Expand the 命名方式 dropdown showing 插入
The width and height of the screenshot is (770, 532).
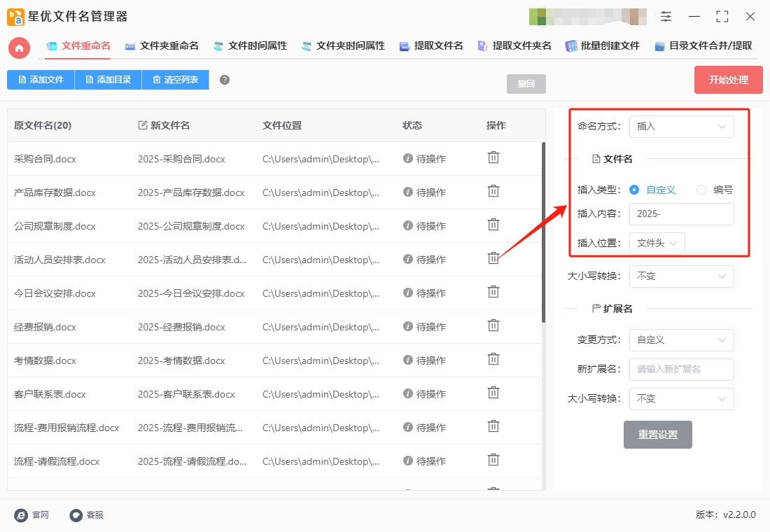[x=681, y=126]
